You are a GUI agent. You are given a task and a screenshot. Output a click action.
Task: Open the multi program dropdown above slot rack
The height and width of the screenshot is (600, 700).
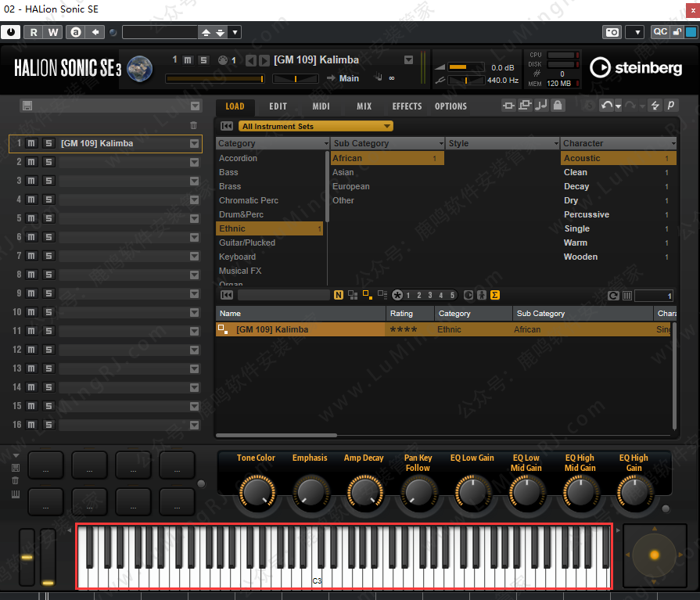point(195,106)
